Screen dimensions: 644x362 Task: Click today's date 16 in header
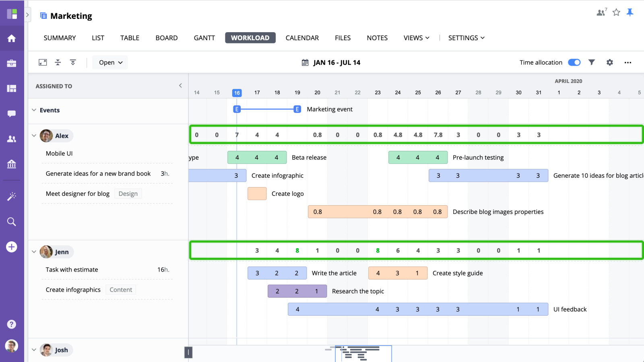point(237,93)
